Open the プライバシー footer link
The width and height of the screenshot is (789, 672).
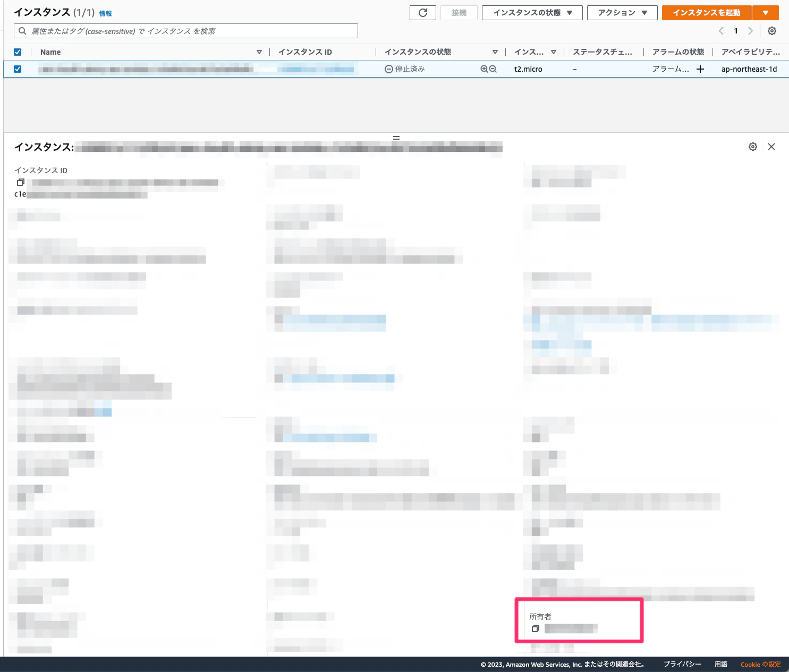point(682,664)
